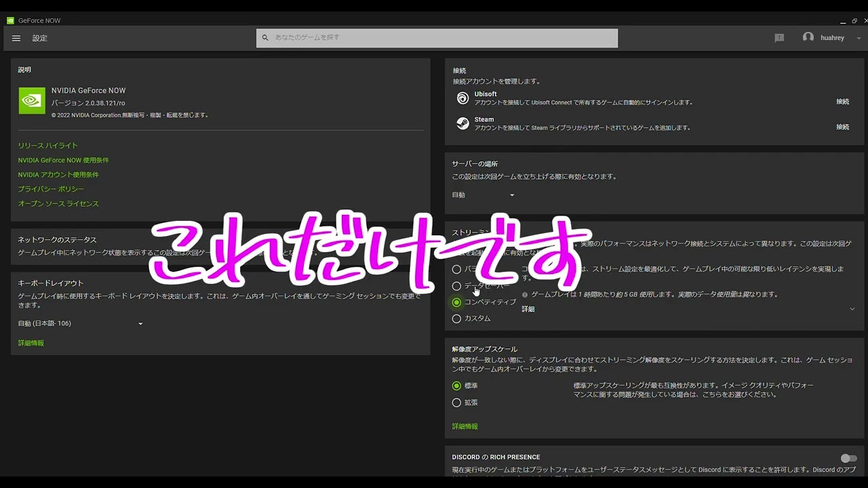Connect the Steam account
This screenshot has height=488, width=868.
[842, 127]
